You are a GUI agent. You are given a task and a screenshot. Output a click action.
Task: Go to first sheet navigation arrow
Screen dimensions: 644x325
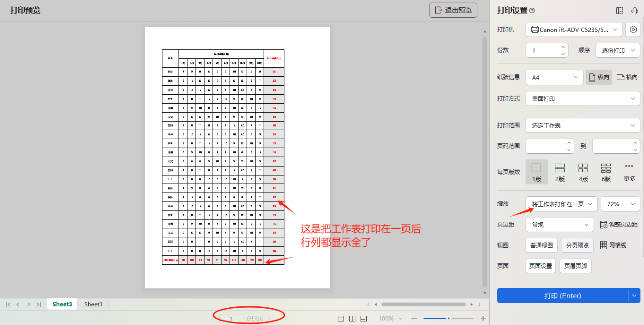tap(8, 304)
